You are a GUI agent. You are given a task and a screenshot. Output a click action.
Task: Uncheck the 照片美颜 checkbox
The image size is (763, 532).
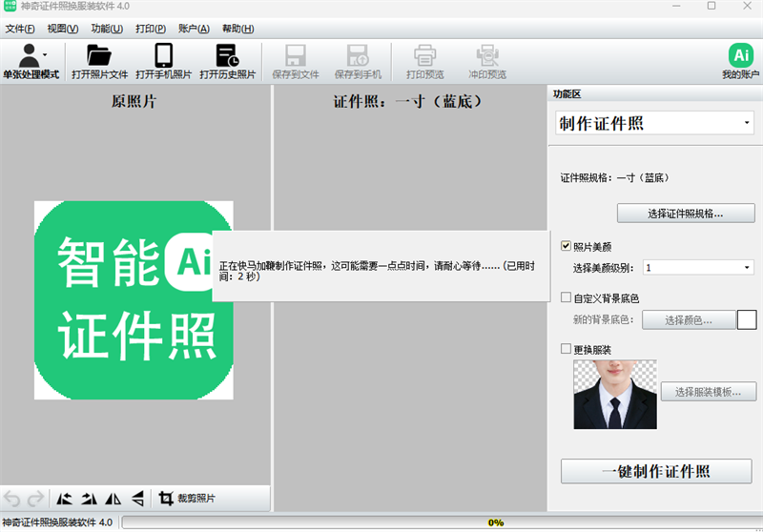pyautogui.click(x=567, y=247)
